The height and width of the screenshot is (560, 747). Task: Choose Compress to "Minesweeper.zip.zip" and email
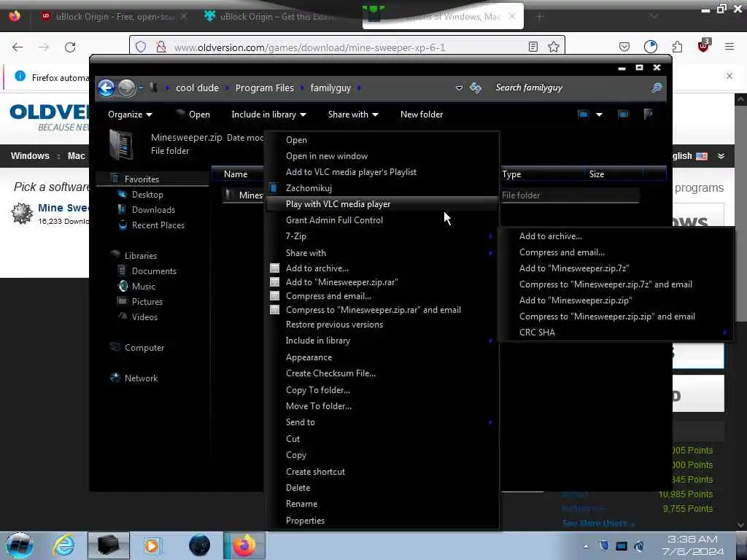pos(616,316)
